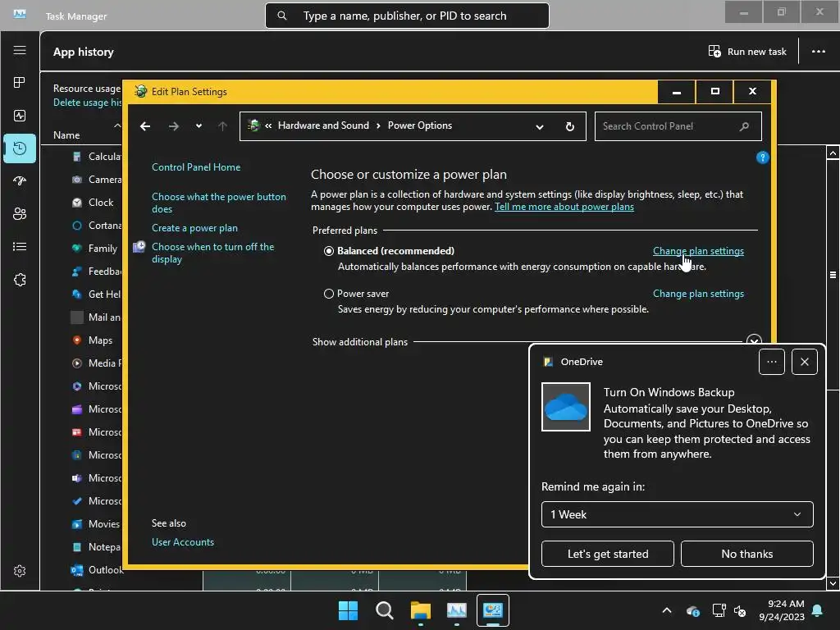
Task: Select the Balanced (recommended) power plan
Action: tap(329, 251)
